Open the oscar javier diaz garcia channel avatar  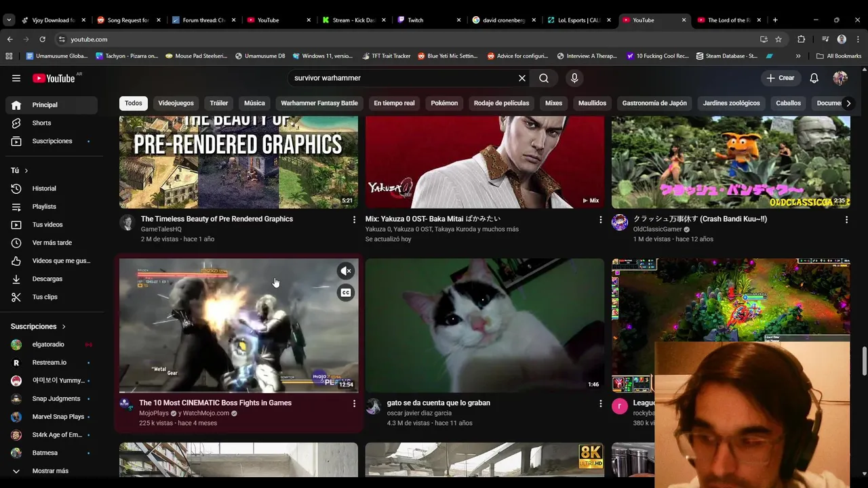(x=374, y=407)
